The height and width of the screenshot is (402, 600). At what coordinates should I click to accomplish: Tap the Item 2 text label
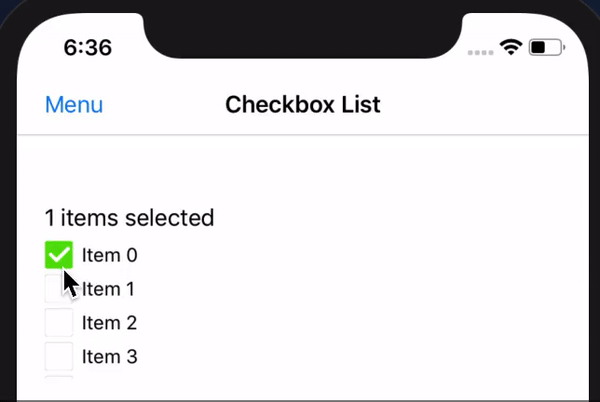click(109, 323)
